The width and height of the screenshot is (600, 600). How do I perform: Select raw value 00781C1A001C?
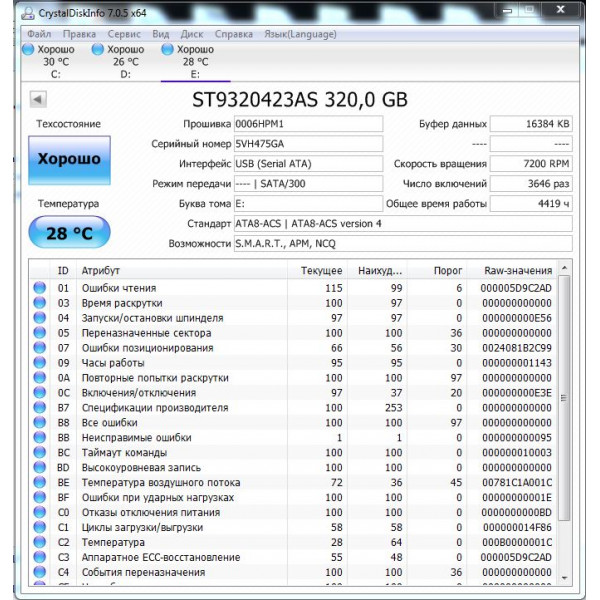pos(517,482)
